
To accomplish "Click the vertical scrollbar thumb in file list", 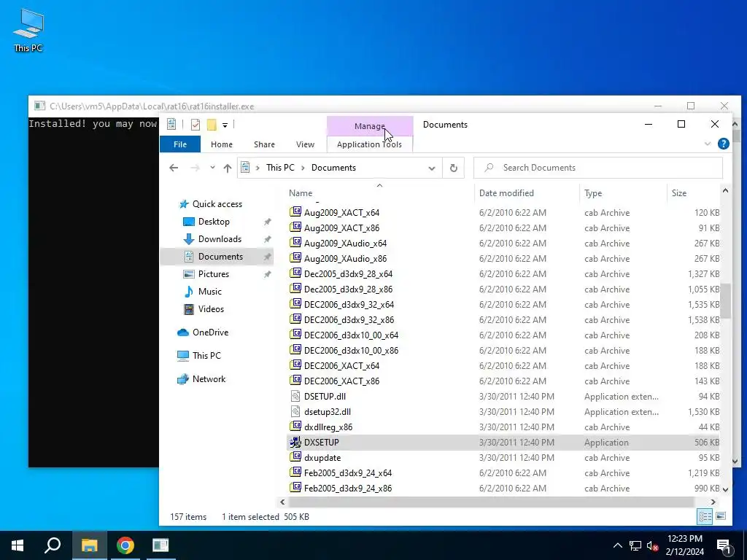I will (725, 301).
